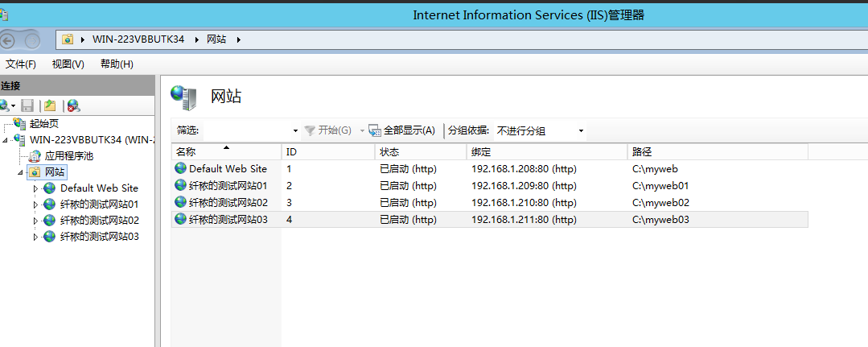
Task: Click globe icon in Default Web Site list row
Action: point(180,168)
